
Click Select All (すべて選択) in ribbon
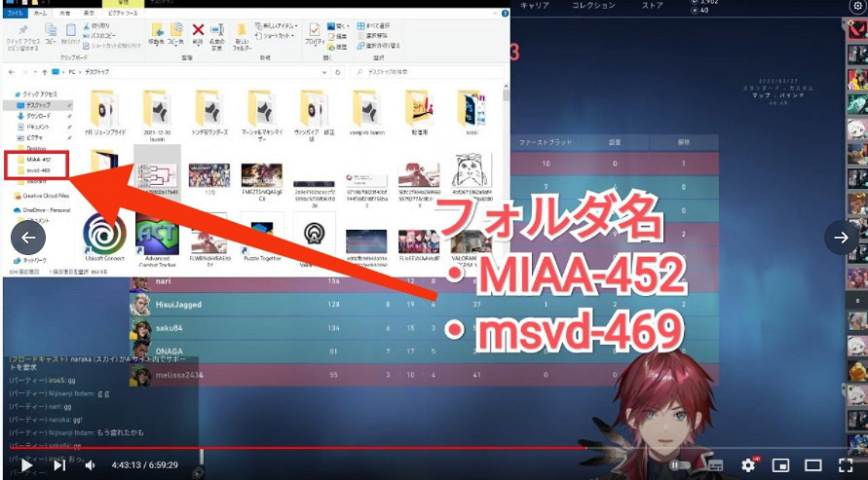(x=374, y=25)
